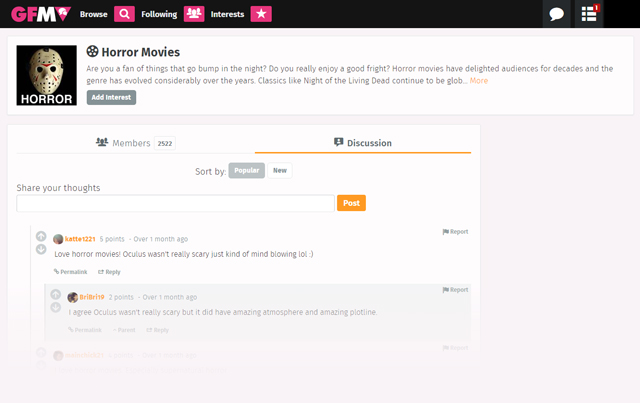
Task: Switch to the Discussion tab
Action: 363,143
